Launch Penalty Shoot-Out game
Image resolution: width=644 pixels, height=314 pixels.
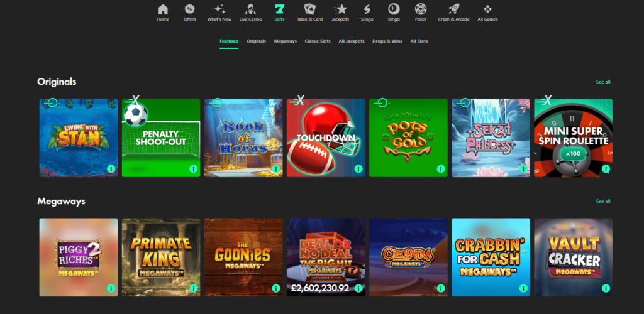coord(161,138)
